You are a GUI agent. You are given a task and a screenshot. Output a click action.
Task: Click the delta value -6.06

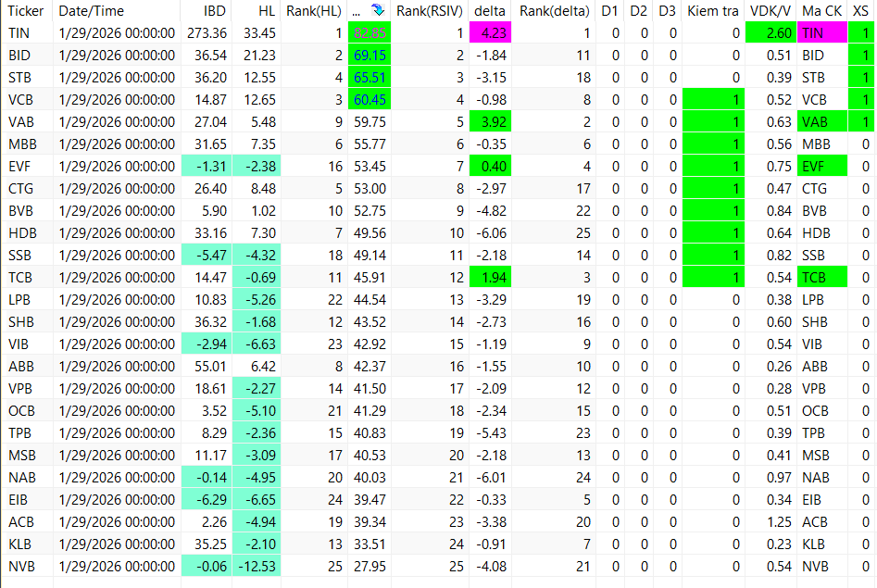[x=491, y=233]
